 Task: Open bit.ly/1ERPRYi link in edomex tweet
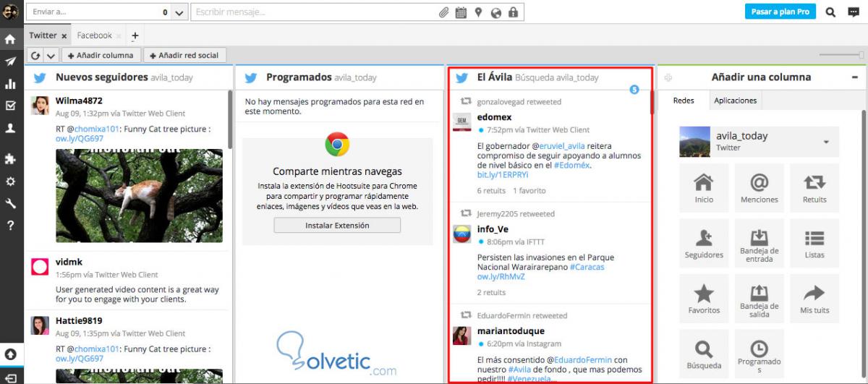[503, 175]
